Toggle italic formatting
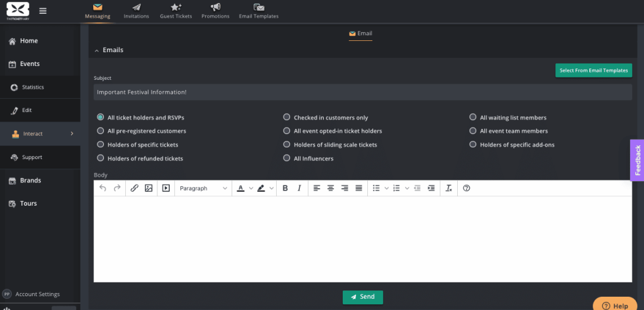This screenshot has height=310, width=644. click(x=299, y=188)
